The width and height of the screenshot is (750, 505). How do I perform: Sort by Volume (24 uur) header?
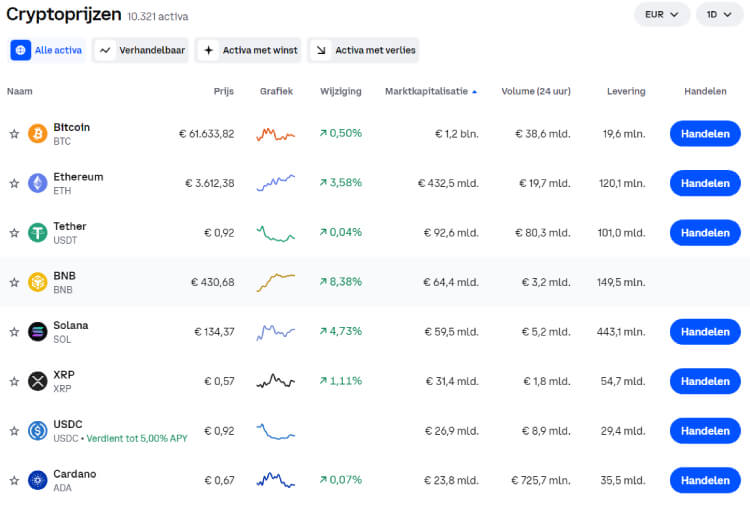click(536, 91)
